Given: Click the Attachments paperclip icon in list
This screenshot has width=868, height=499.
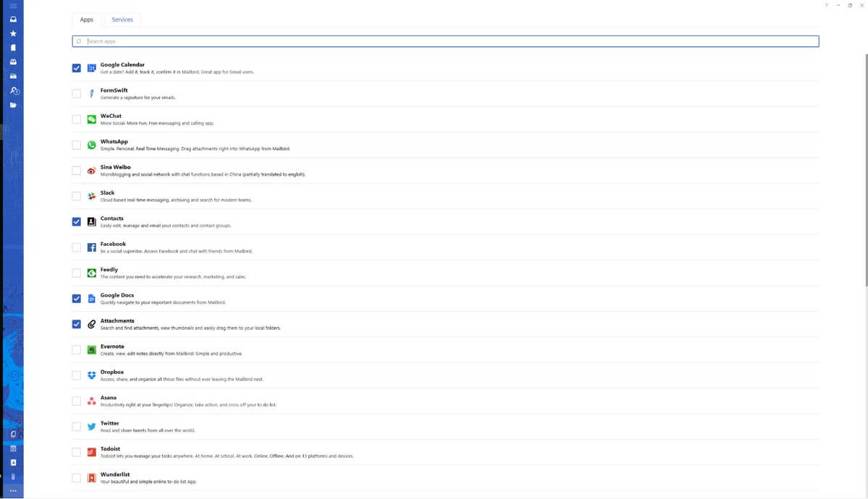Looking at the screenshot, I should (x=92, y=324).
